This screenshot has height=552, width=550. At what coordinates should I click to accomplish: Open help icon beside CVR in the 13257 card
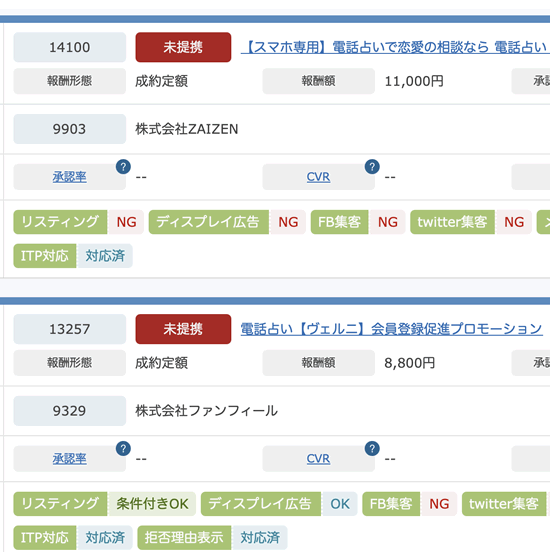click(372, 448)
